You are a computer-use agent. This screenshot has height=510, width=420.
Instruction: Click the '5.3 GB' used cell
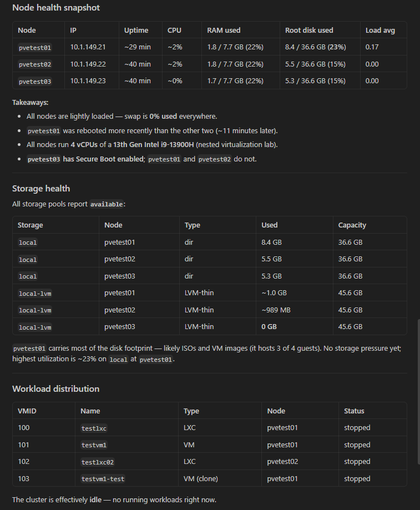coord(271,276)
